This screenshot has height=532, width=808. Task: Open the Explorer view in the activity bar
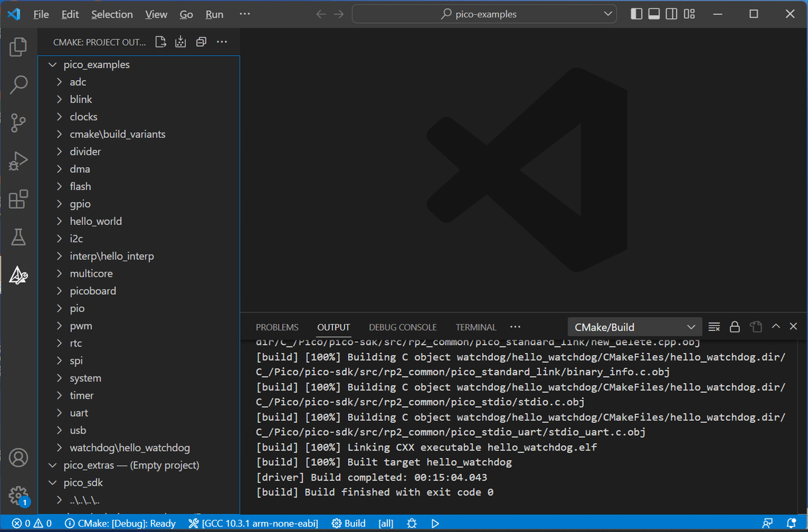tap(18, 47)
